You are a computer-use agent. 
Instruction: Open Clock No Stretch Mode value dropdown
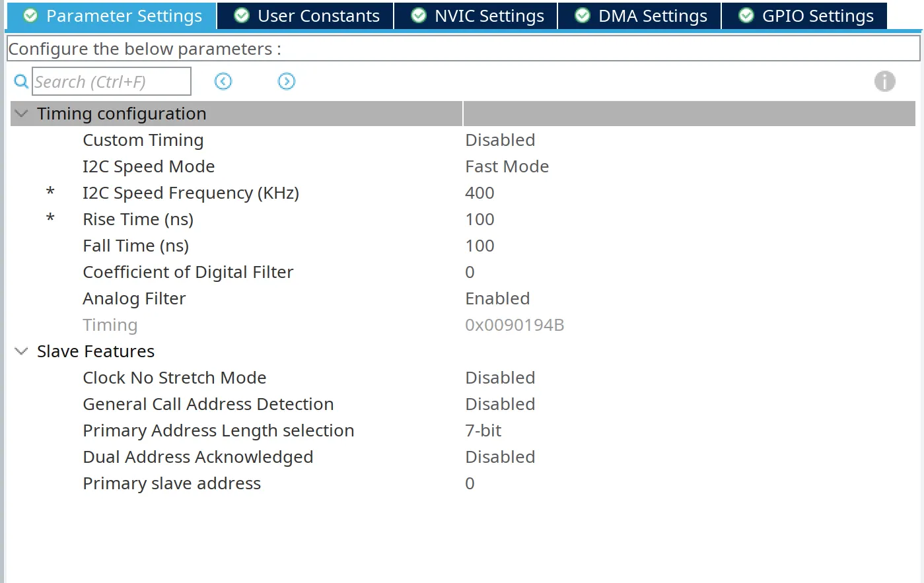coord(500,378)
